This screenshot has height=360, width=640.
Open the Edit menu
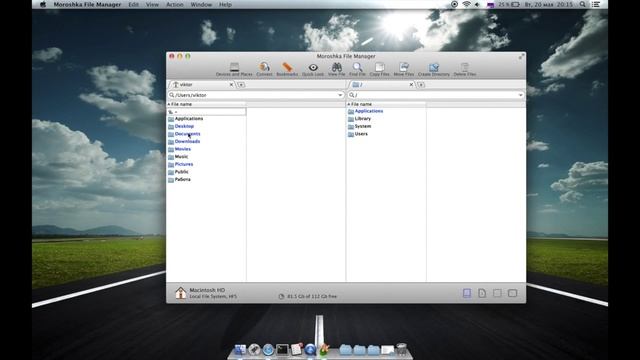pos(133,4)
